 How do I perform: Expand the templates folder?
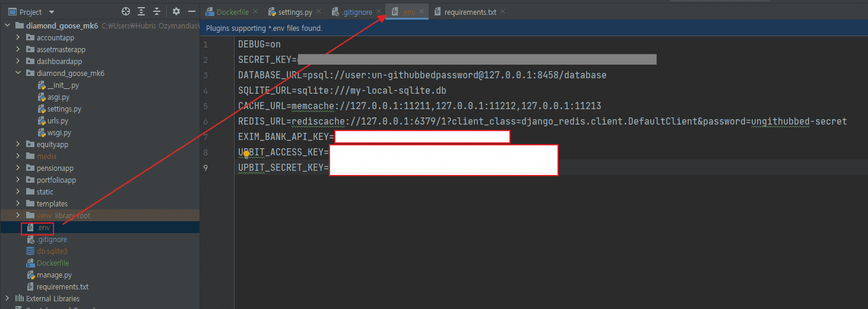(18, 203)
